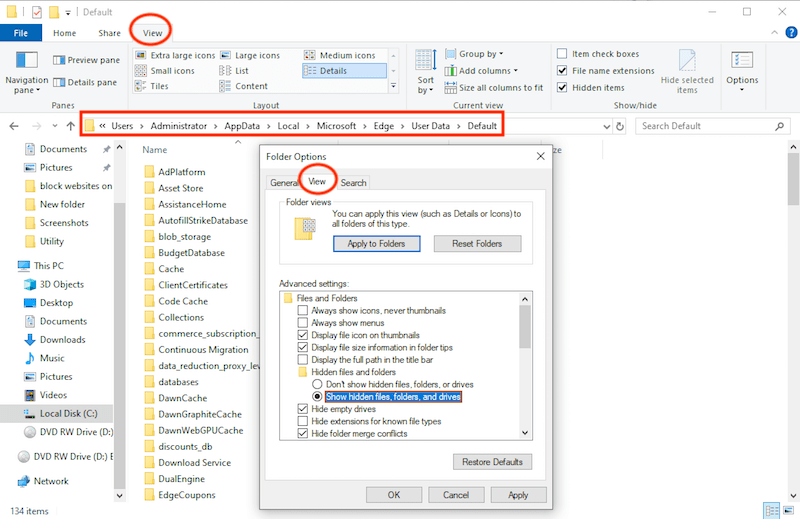Toggle the Details pane
This screenshot has width=800, height=519.
[x=85, y=82]
